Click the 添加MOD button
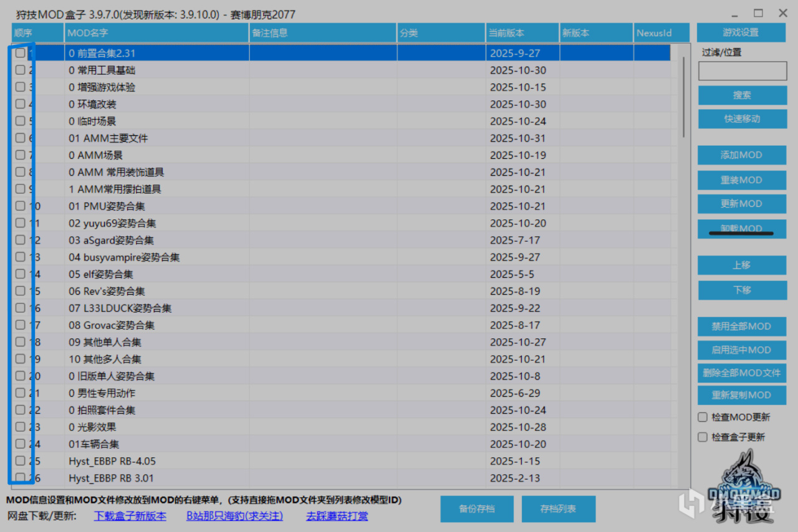 pos(742,155)
